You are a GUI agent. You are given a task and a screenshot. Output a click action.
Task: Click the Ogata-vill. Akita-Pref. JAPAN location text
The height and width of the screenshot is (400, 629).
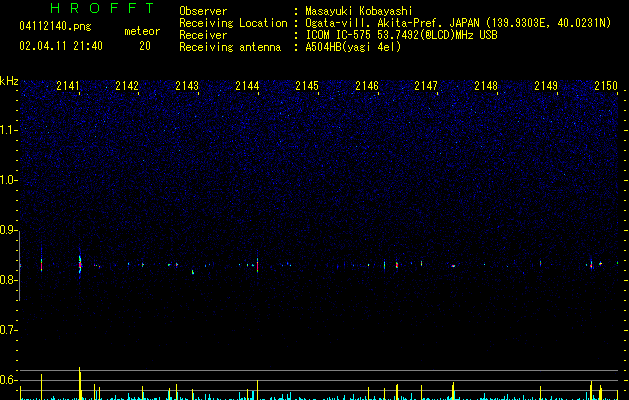click(458, 23)
